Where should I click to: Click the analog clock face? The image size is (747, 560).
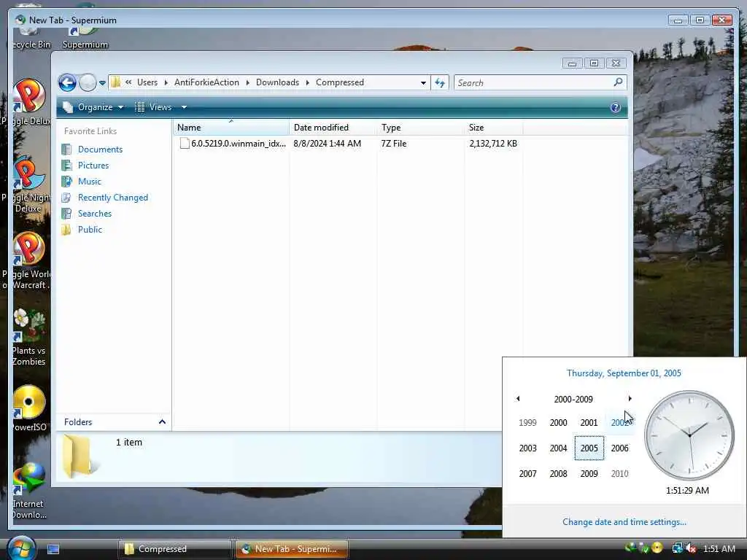(689, 435)
